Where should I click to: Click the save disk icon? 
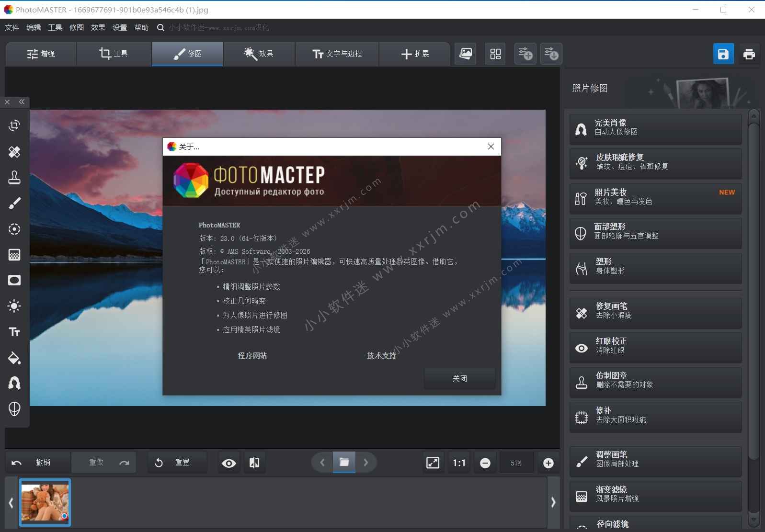pos(723,54)
